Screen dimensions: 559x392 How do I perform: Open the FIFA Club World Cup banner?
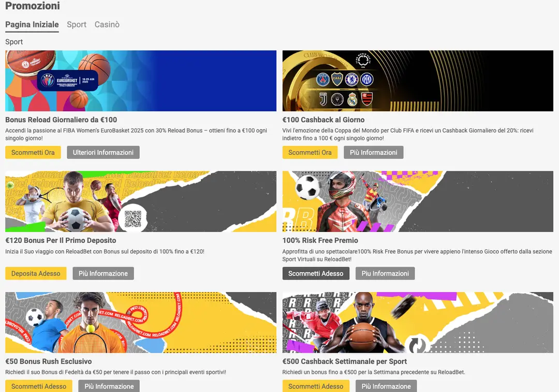(x=418, y=80)
